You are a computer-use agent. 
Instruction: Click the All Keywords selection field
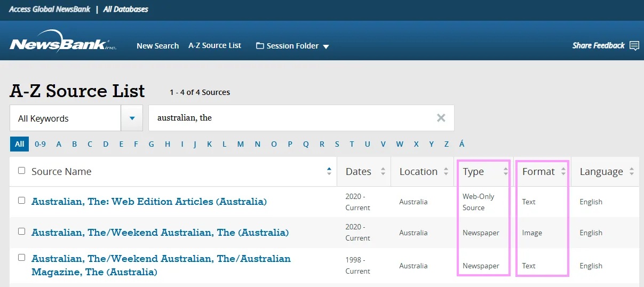pyautogui.click(x=65, y=118)
